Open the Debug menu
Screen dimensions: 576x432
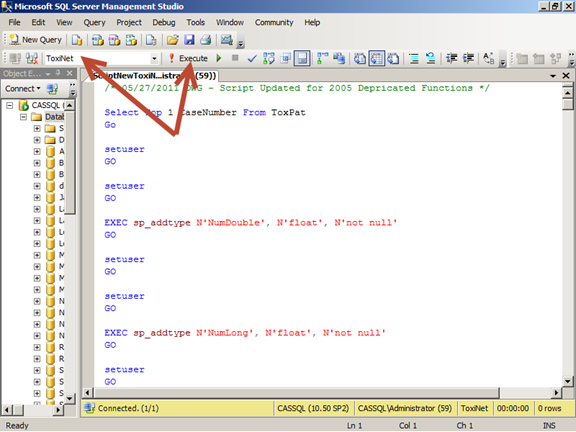[x=164, y=22]
